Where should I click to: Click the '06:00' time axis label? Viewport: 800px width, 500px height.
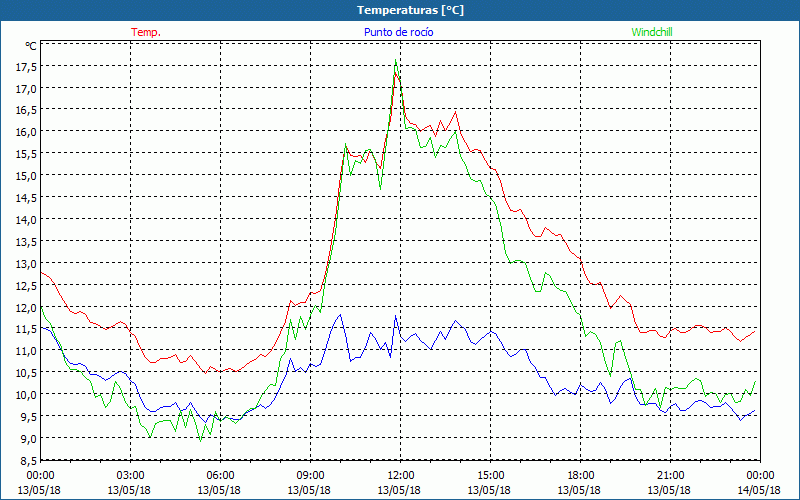click(220, 475)
